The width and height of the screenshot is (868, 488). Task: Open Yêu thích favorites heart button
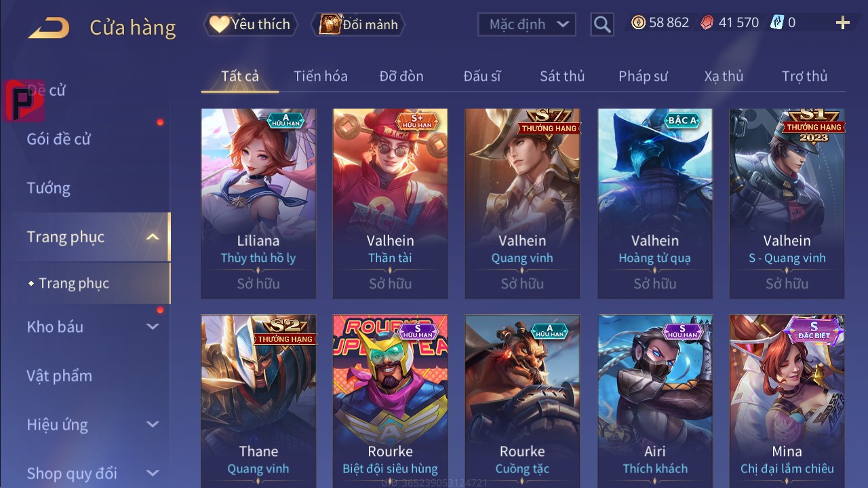(x=250, y=24)
